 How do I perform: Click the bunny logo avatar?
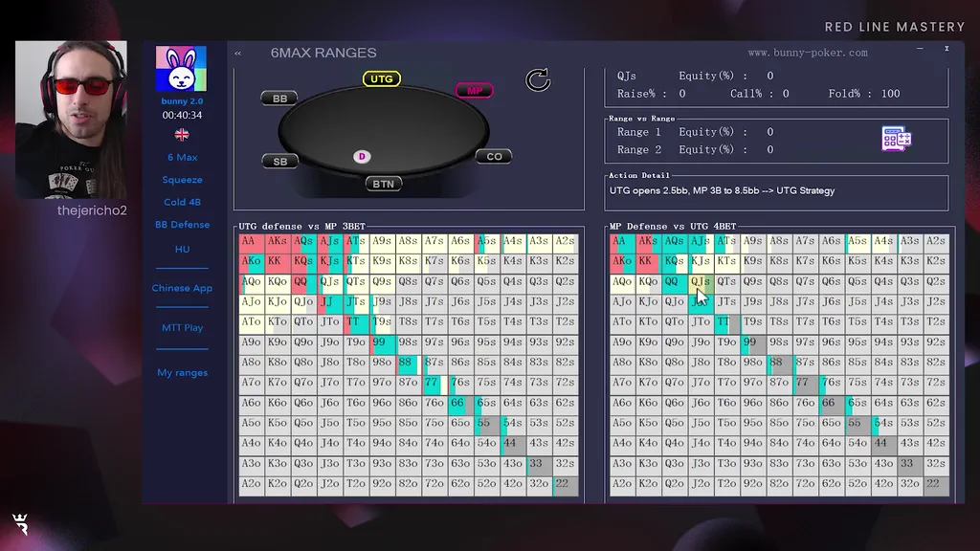click(181, 69)
